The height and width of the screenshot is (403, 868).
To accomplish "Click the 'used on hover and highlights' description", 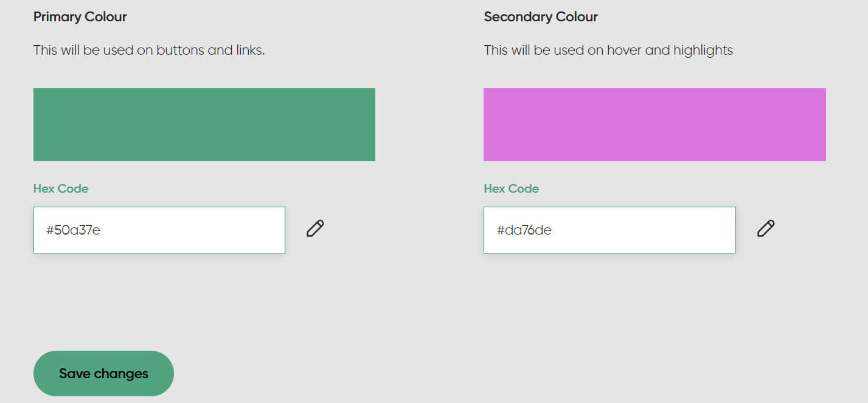I will coord(608,50).
